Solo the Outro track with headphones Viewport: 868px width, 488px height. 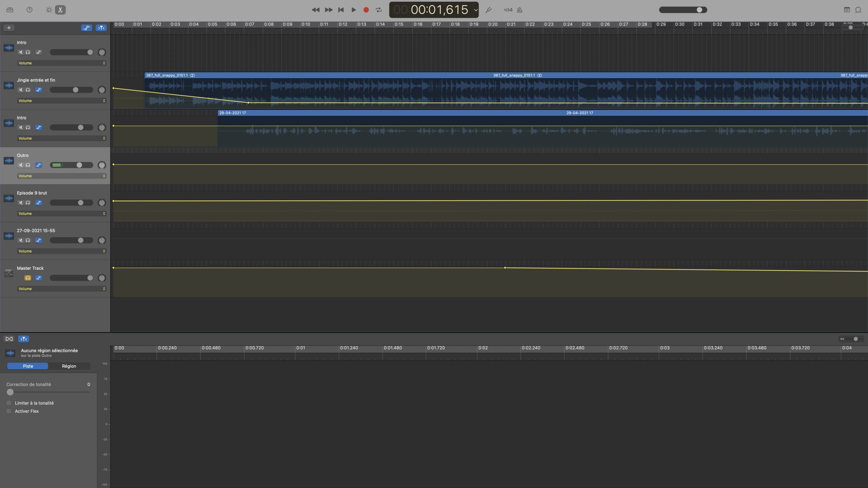click(28, 165)
